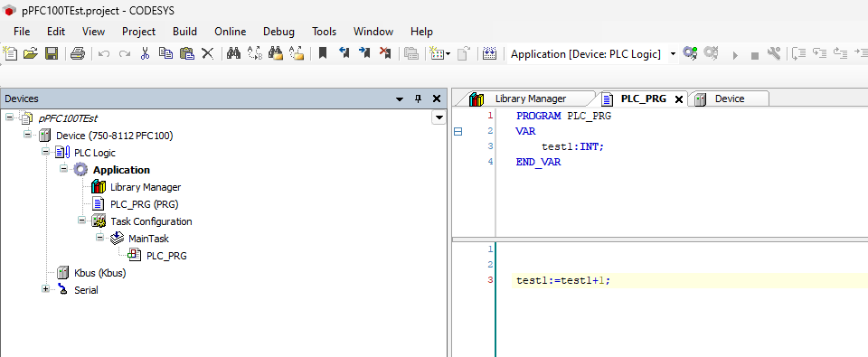
Task: Open the View menu
Action: pos(93,32)
